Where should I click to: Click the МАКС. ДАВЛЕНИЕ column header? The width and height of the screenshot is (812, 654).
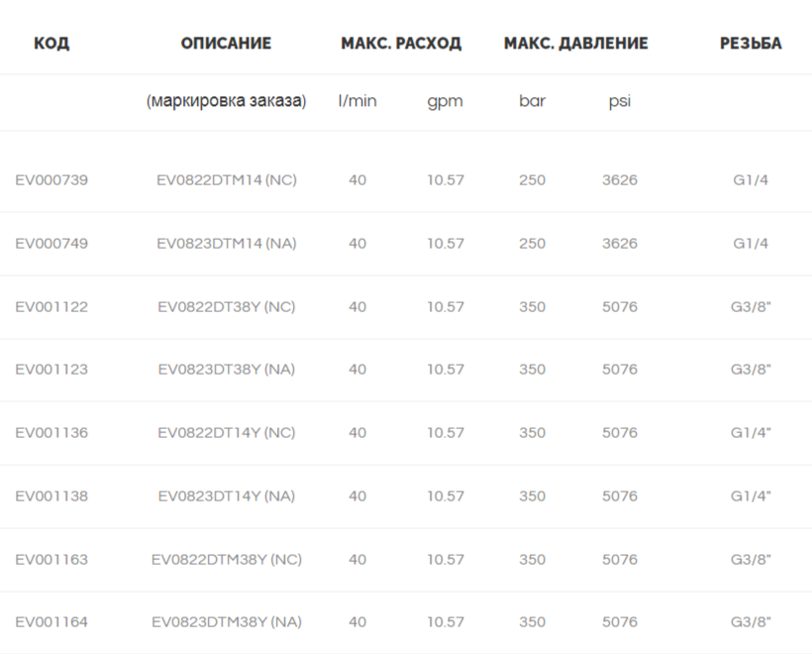pyautogui.click(x=576, y=43)
